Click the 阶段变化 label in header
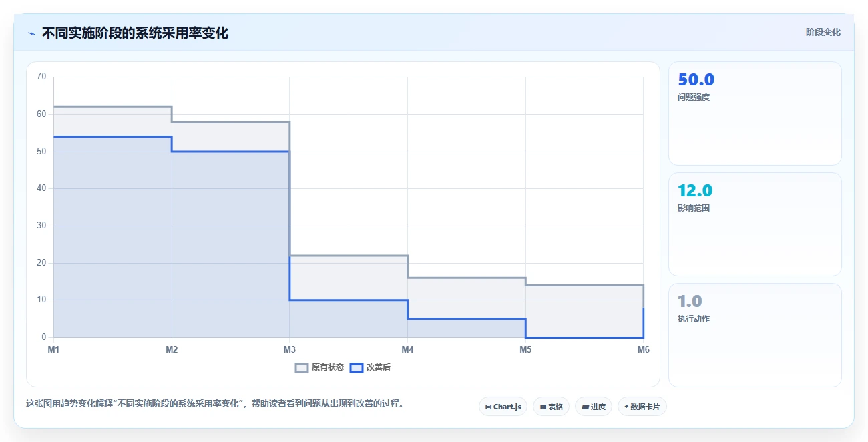 tap(823, 32)
